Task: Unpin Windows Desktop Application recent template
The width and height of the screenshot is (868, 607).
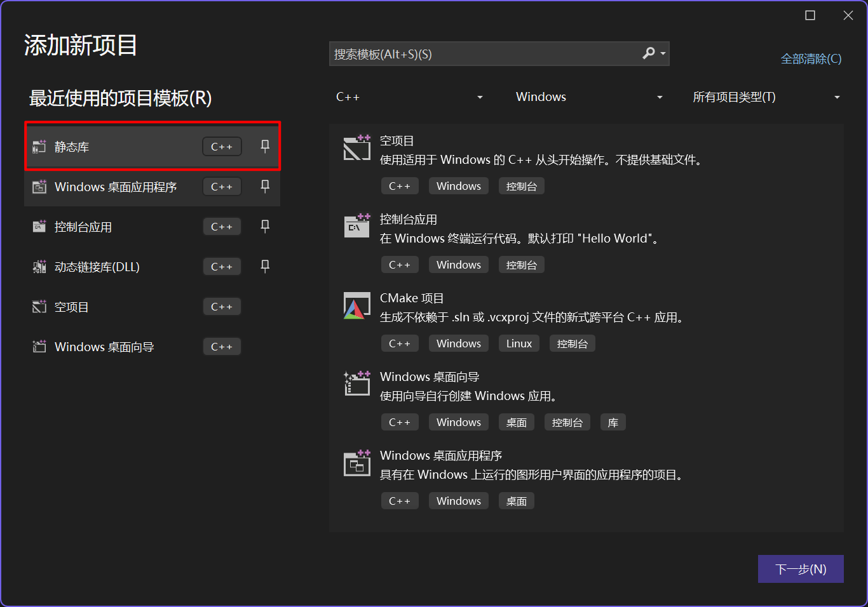Action: tap(265, 186)
